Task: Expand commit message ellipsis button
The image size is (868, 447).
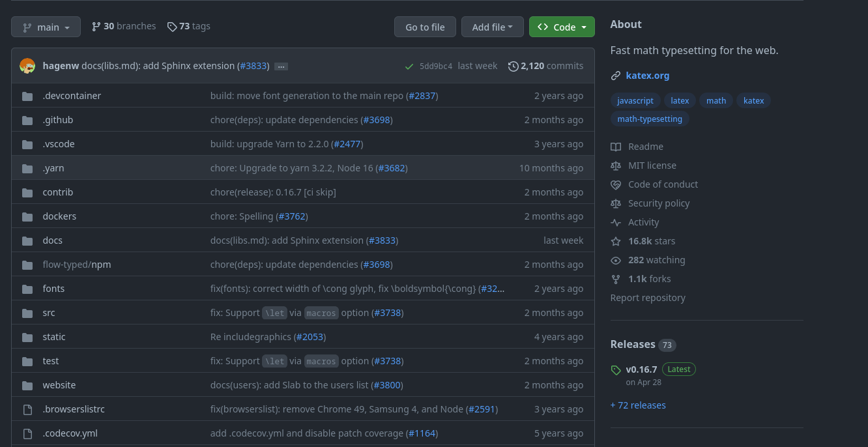Action: click(281, 66)
